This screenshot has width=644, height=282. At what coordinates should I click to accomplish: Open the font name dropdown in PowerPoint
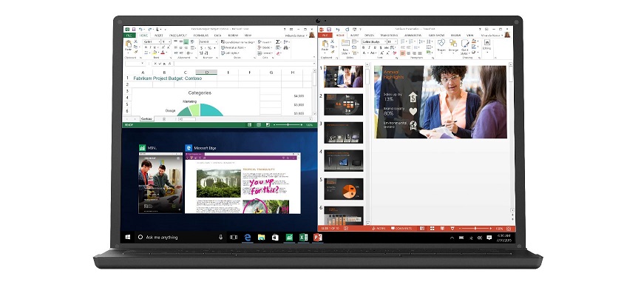click(x=374, y=41)
